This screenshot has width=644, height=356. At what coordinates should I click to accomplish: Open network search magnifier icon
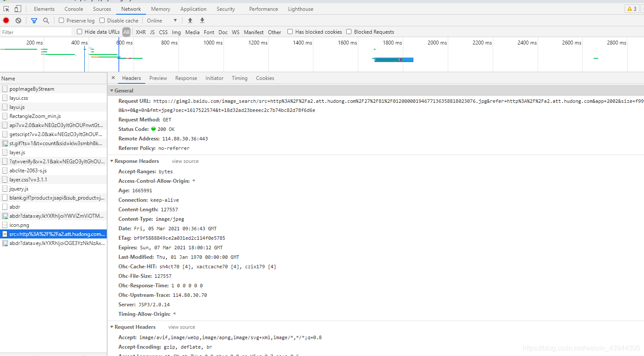46,20
